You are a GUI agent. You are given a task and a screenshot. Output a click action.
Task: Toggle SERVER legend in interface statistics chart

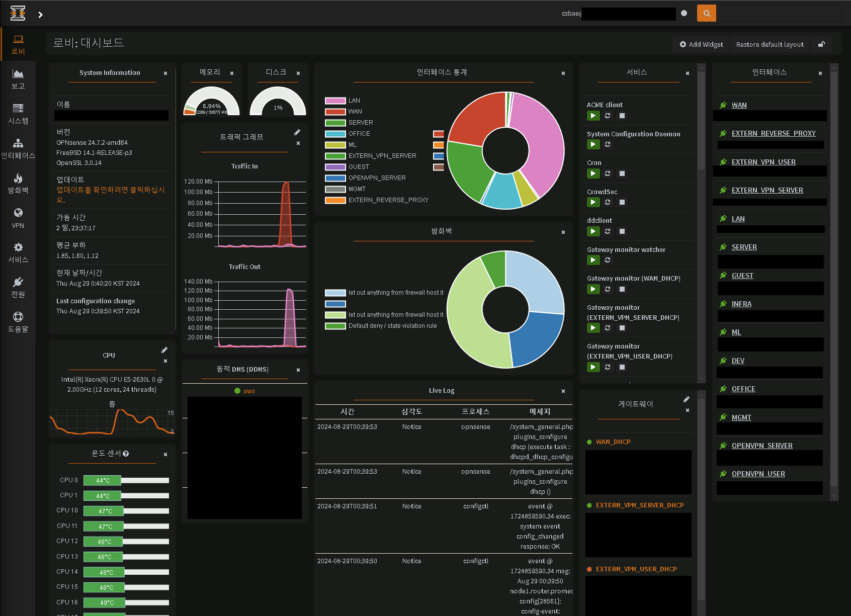pos(361,123)
